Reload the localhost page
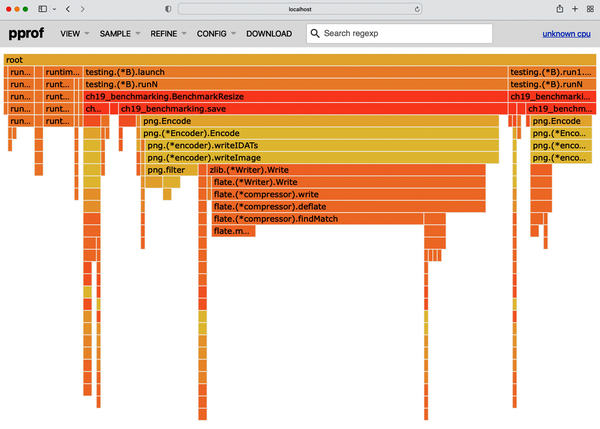Viewport: 600px width, 429px height. click(x=414, y=8)
